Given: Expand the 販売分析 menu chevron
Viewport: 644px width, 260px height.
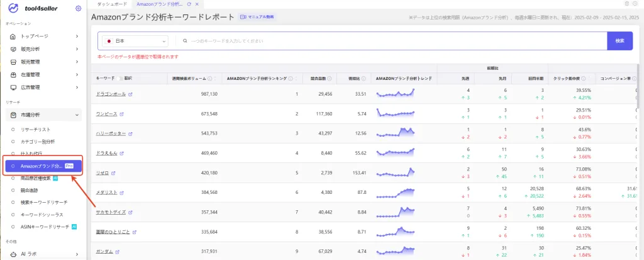Looking at the screenshot, I should click(x=77, y=49).
